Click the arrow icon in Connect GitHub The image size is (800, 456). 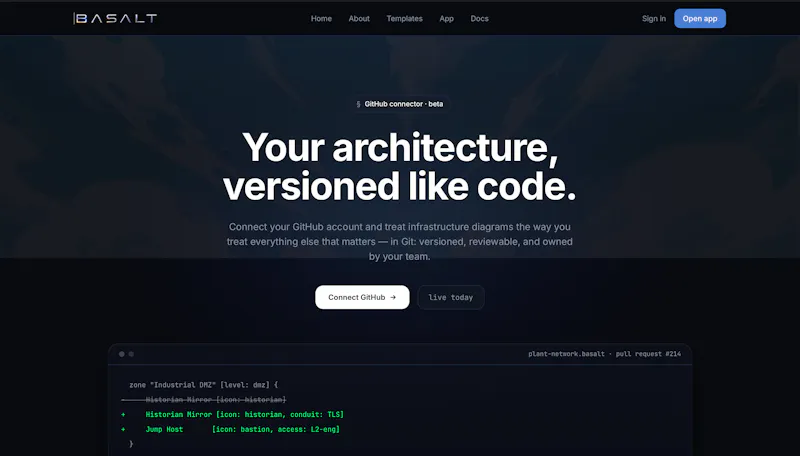393,297
